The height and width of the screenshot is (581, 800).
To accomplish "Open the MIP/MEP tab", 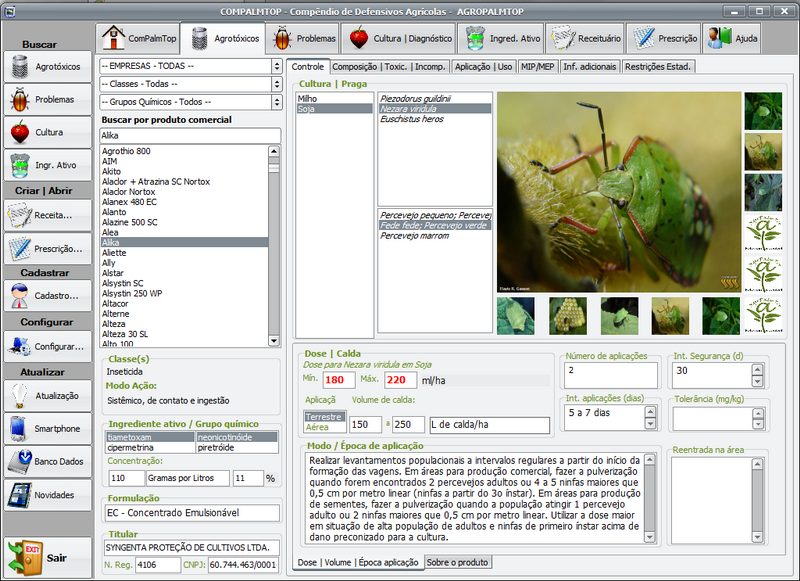I will tap(538, 67).
